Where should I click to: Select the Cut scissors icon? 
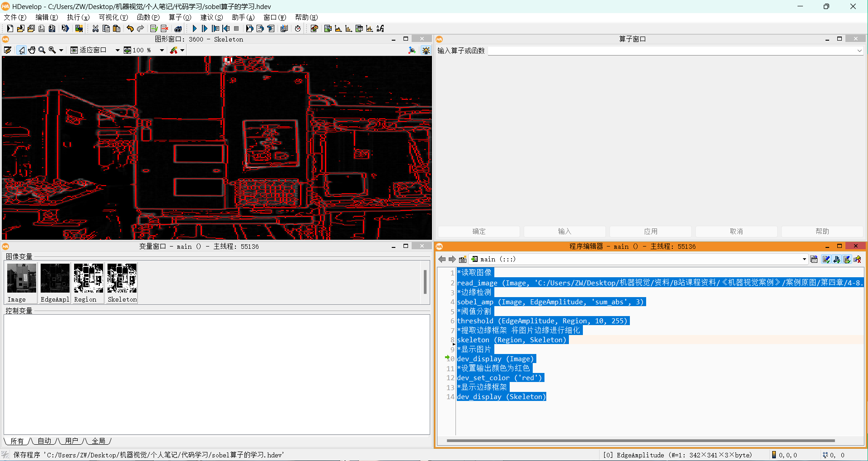(x=95, y=28)
